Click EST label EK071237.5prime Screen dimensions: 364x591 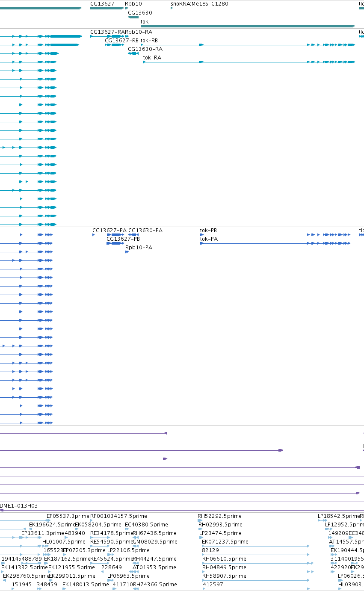[225, 541]
